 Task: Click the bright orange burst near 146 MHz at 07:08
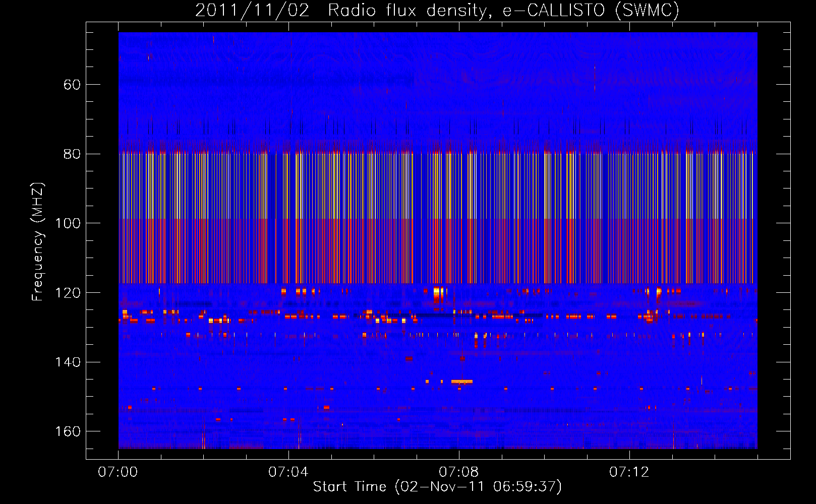(462, 382)
